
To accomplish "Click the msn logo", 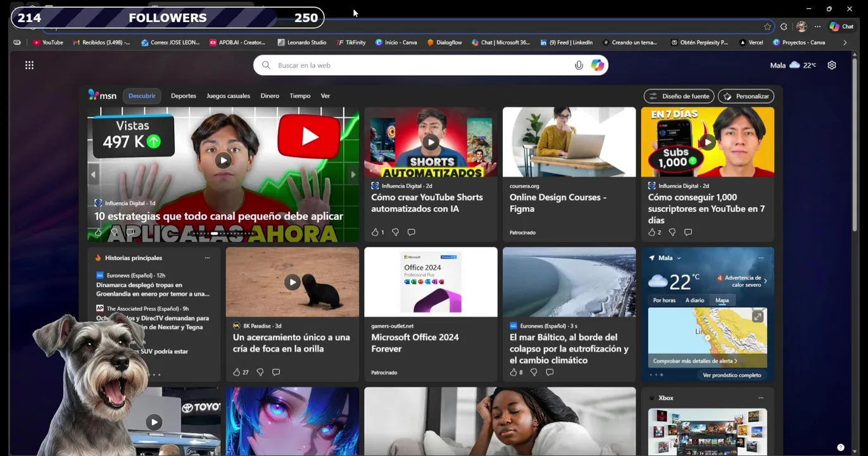I will click(x=103, y=96).
